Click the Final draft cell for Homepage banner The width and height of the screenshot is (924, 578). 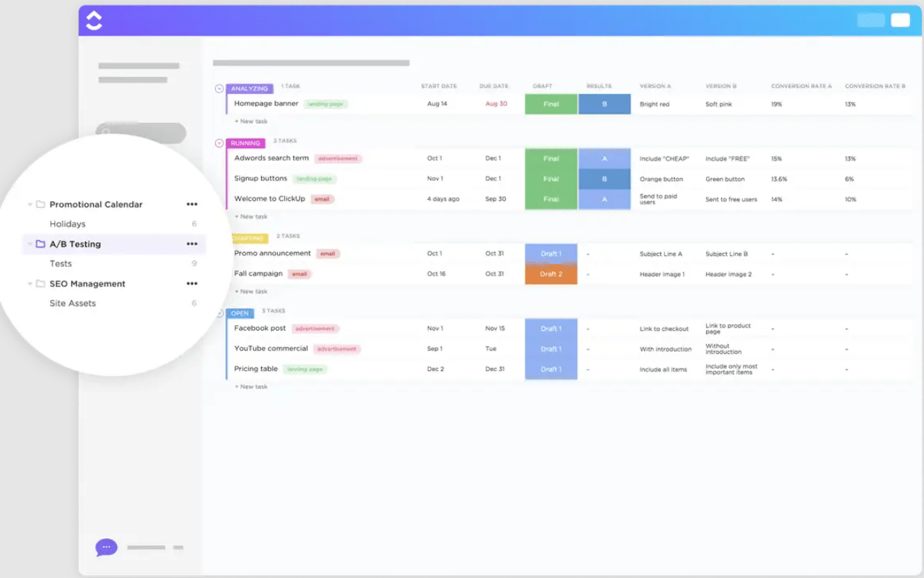551,104
